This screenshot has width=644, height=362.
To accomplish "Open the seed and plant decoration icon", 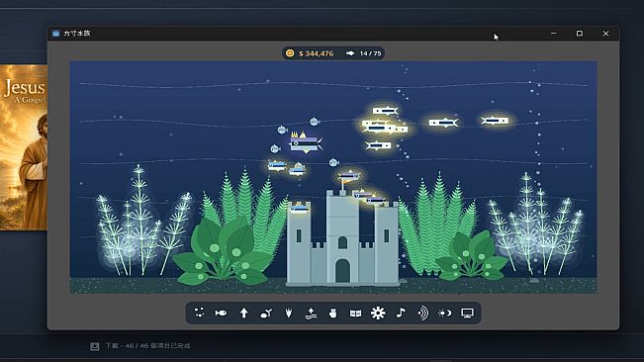I will coord(266,314).
